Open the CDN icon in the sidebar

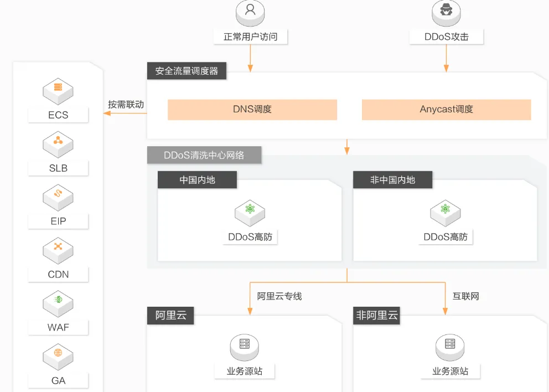(x=57, y=250)
